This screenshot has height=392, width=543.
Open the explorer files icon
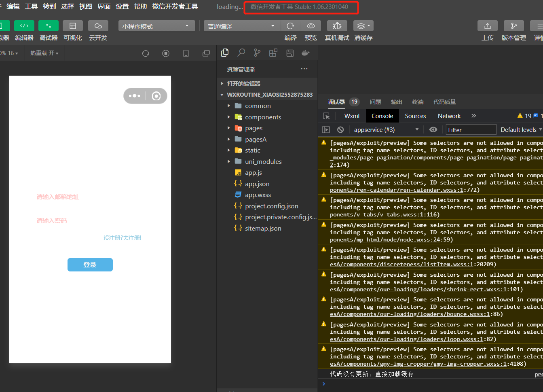tap(225, 53)
